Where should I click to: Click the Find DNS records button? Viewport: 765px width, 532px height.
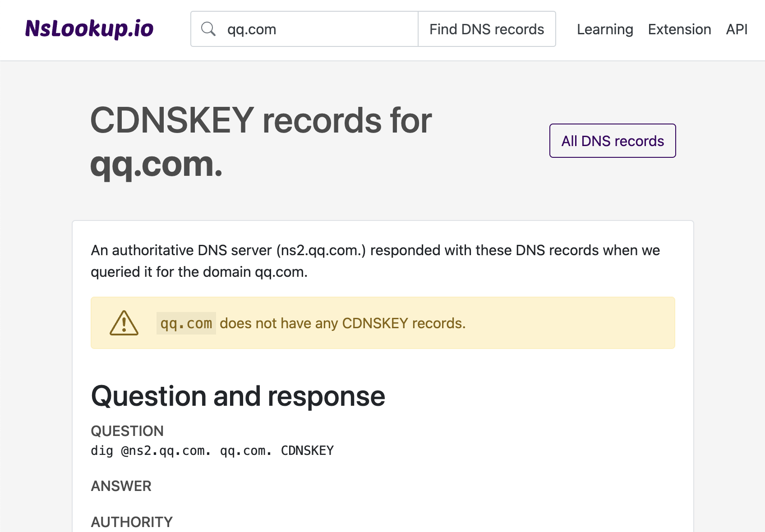(487, 28)
